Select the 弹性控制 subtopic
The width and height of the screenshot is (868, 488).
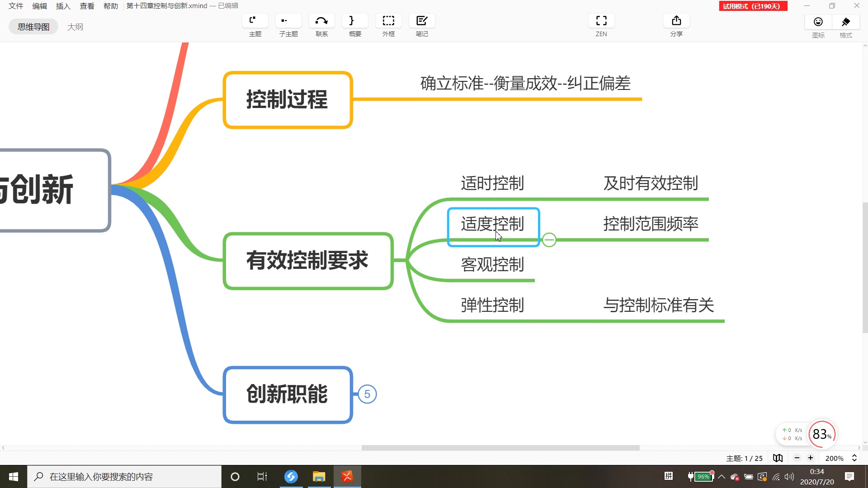(492, 305)
